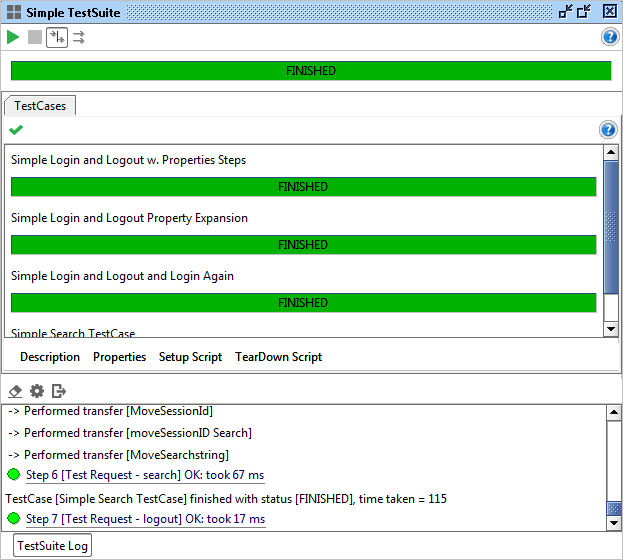Select Simple Search TestCase entry
Viewport: 623px width, 560px height.
(73, 332)
